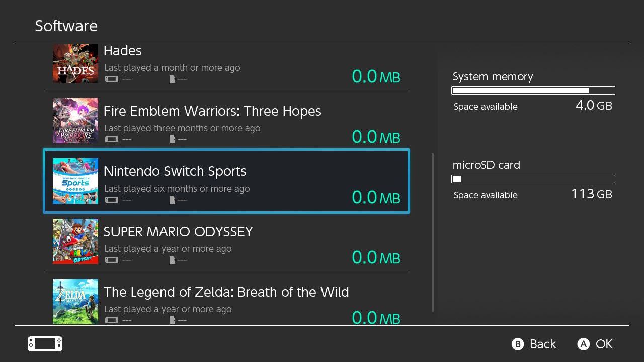The height and width of the screenshot is (362, 644).
Task: Click the software list scrollbar
Action: 432,233
